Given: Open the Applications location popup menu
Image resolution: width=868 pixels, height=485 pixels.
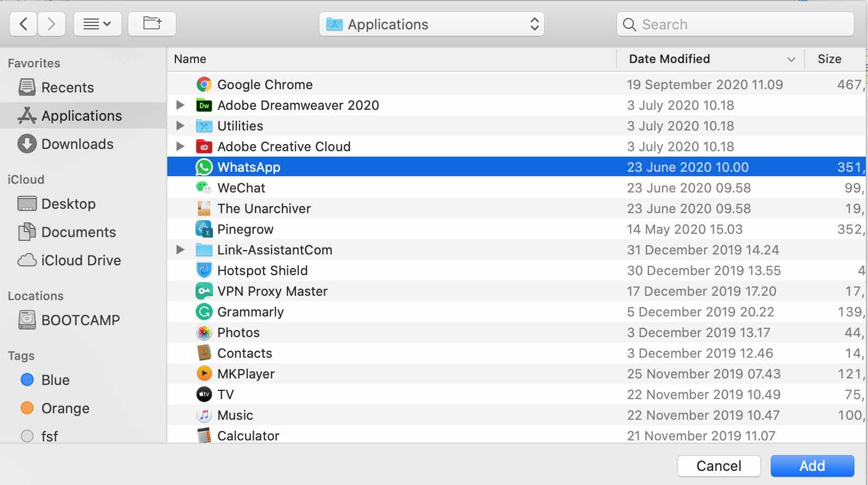Looking at the screenshot, I should (432, 24).
